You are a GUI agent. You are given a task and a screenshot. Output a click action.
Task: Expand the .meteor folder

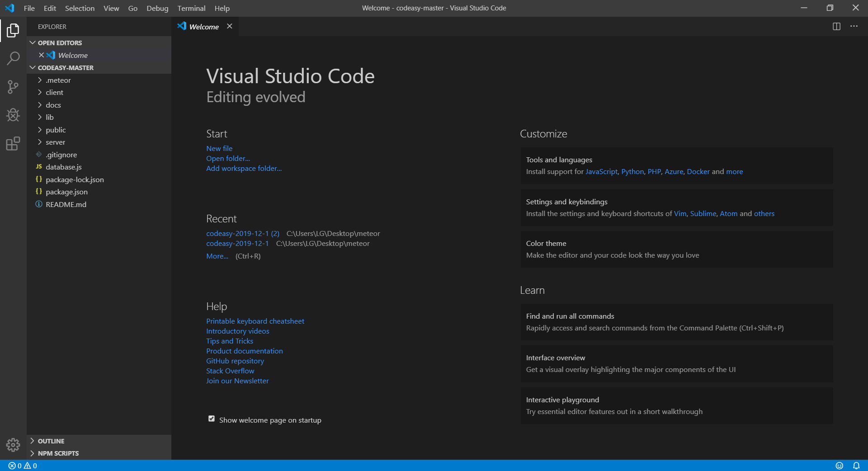pos(40,80)
